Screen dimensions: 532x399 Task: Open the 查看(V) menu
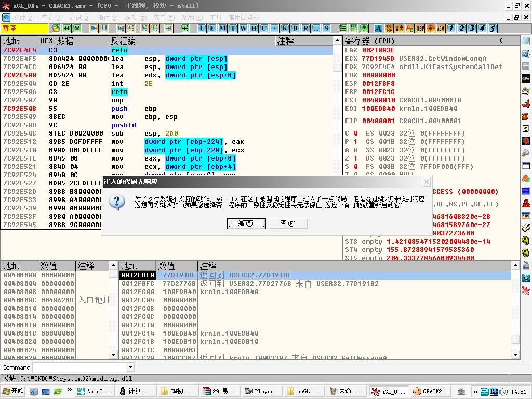tap(52, 17)
